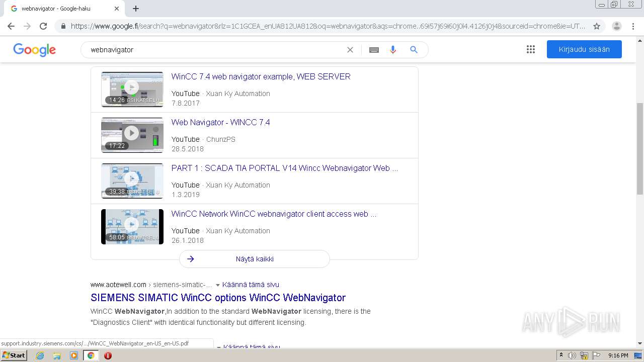Click Käännä tämä sivu for aotewell result
Viewport: 644px width, 362px height.
[x=251, y=285]
